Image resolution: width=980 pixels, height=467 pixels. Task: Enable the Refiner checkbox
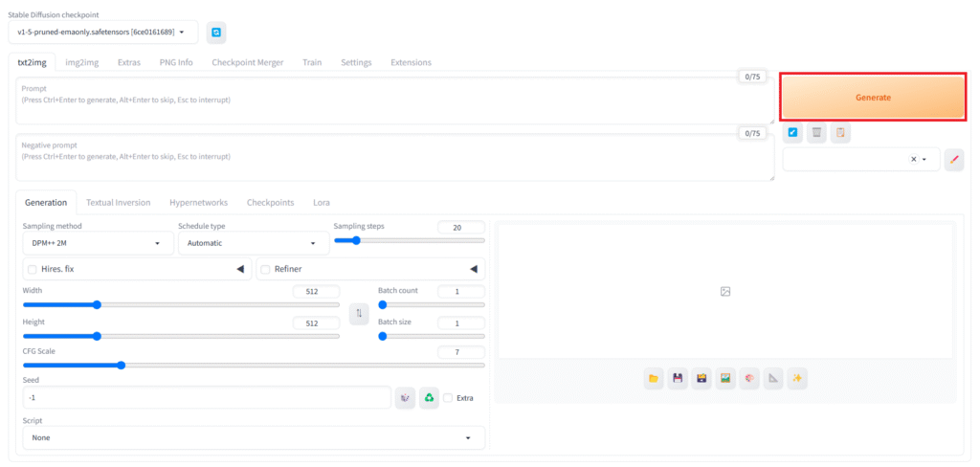[x=266, y=270]
